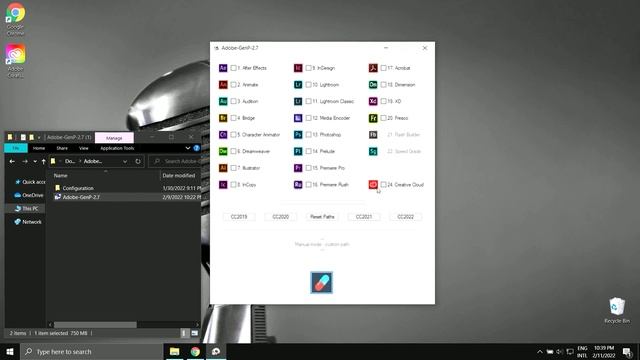Show hidden tray icons chevron
Screen dimensions: 640x360
click(540, 351)
